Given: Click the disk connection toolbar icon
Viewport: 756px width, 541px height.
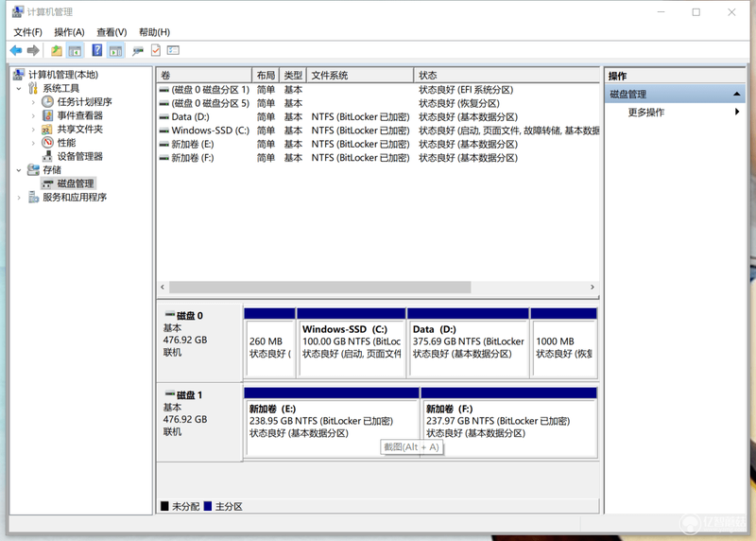Looking at the screenshot, I should 138,50.
